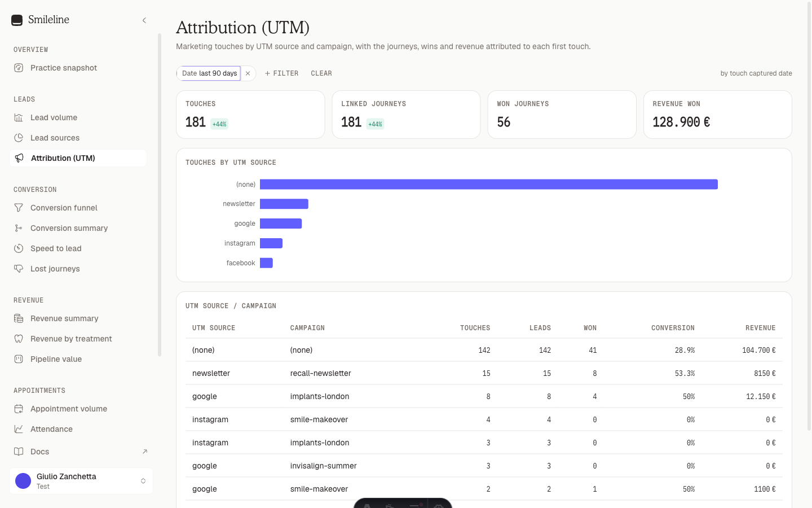
Task: Open the Date last 90 days filter
Action: tap(209, 73)
